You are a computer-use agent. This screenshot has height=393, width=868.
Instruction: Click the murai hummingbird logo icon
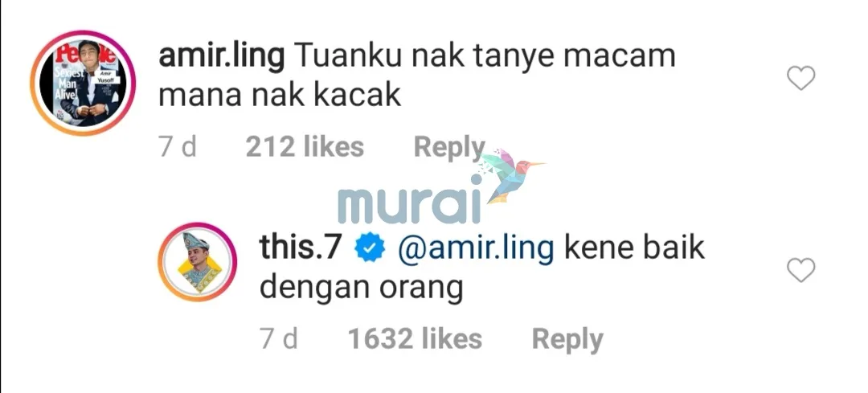[x=510, y=175]
